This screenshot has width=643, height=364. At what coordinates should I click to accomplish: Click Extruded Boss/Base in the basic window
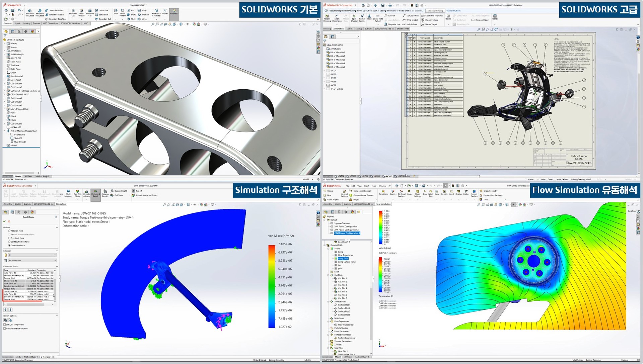point(29,13)
